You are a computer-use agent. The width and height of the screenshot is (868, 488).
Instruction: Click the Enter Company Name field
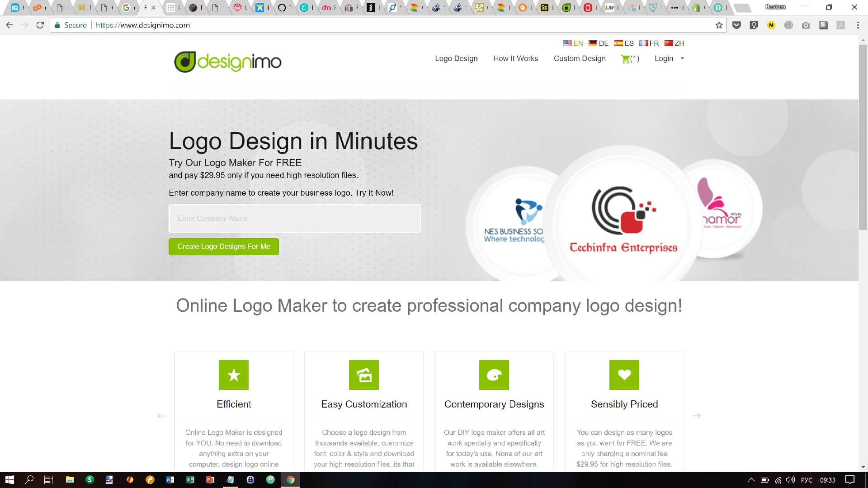coord(295,219)
